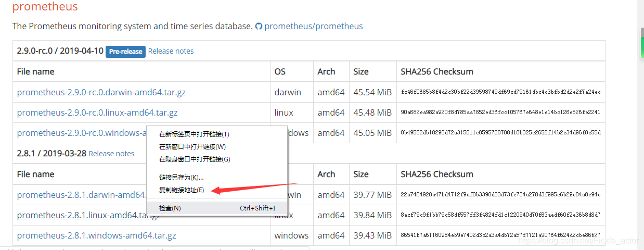Click the GitHub octocat icon beside prometheus/prometheus
This screenshot has width=644, height=250.
[x=259, y=26]
